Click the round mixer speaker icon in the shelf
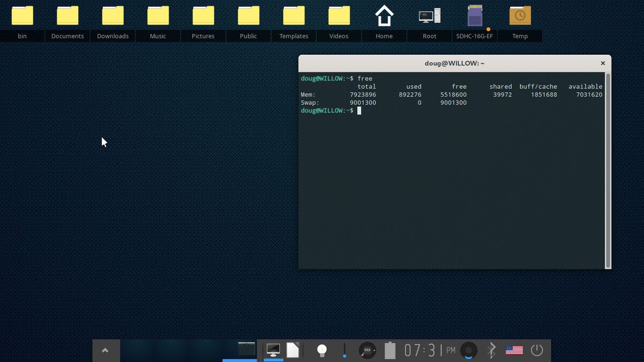This screenshot has height=362, width=644. click(x=469, y=350)
